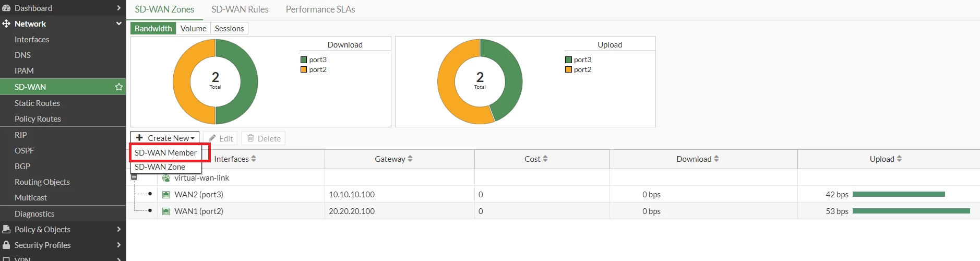Click the Delete button
This screenshot has width=980, height=261.
point(264,138)
